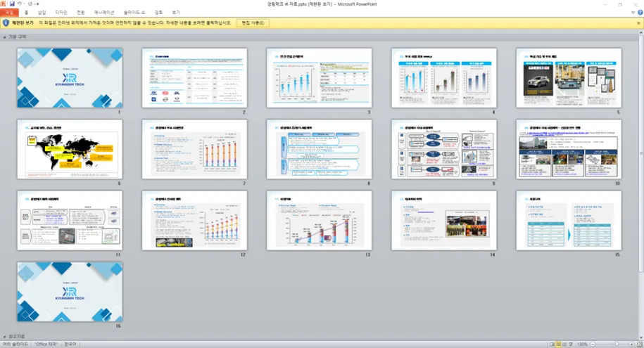Click the 130% zoom level button
Viewport: 644px width, 348px height.
(x=582, y=344)
